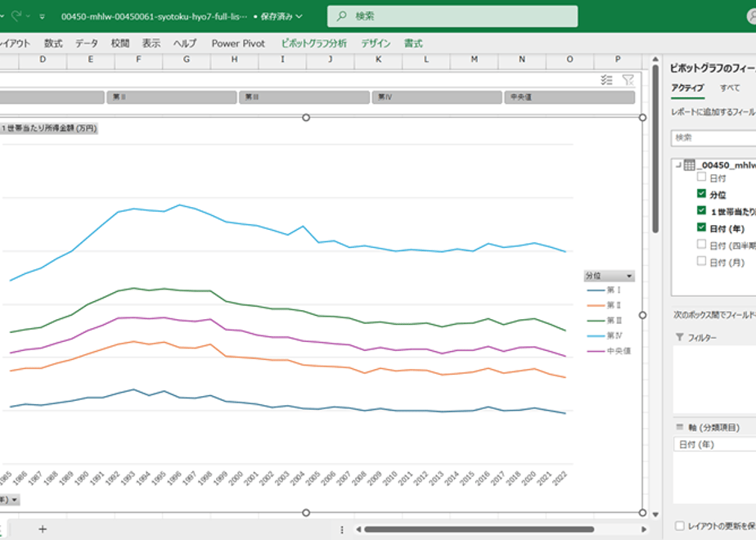The width and height of the screenshot is (756, 540).
Task: Open the 分位 legend filter dropdown
Action: pos(629,277)
